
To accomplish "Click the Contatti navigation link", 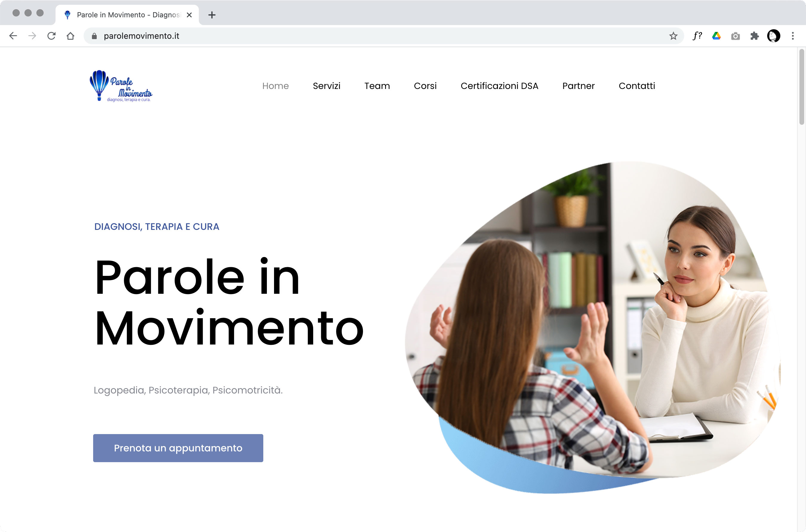I will tap(637, 86).
